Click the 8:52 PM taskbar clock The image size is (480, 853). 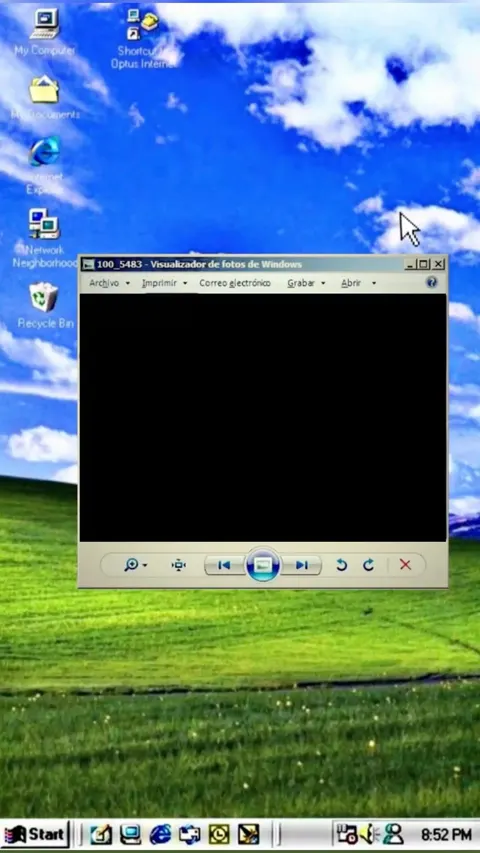tap(446, 835)
